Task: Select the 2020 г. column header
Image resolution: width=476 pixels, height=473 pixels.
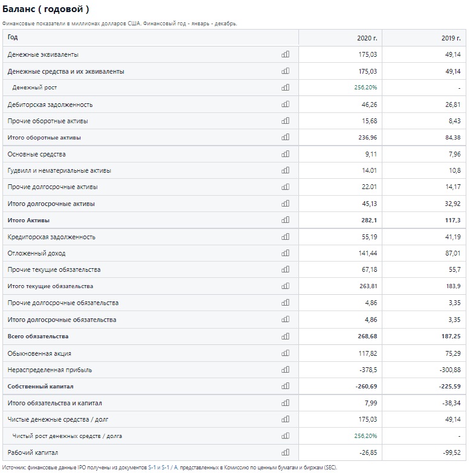Action: click(x=367, y=38)
